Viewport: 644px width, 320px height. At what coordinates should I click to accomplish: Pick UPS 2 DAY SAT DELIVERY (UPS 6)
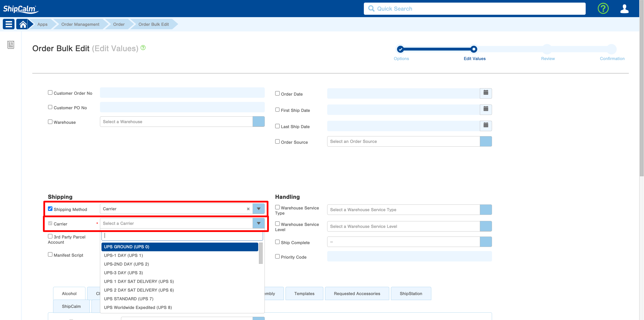pos(180,290)
